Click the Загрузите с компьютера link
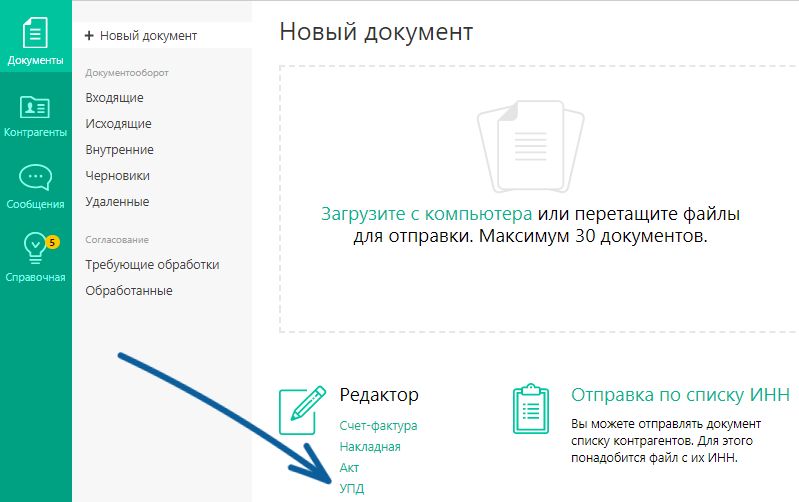The height and width of the screenshot is (502, 799). point(427,214)
